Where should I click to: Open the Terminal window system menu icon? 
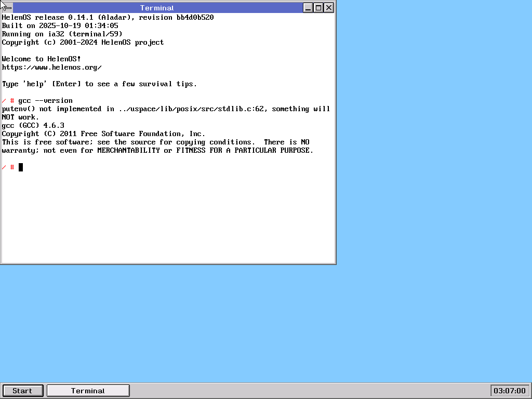tap(7, 8)
